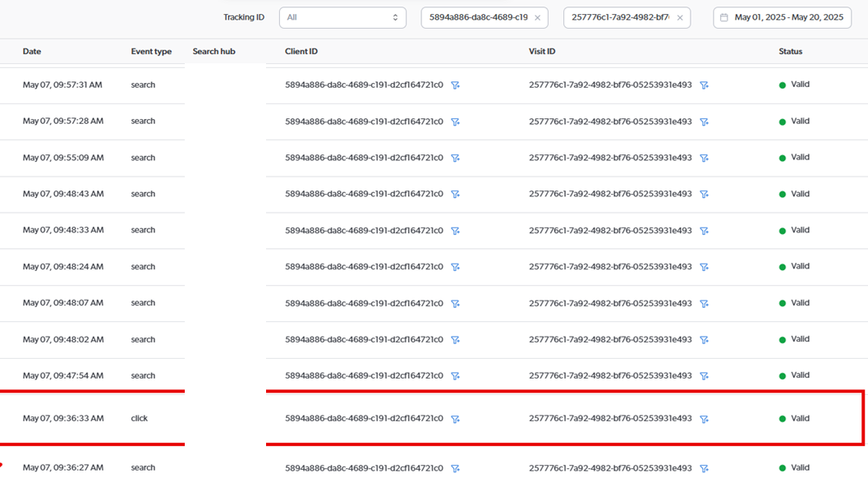Click the Client ID column header
The image size is (868, 487).
tap(301, 52)
